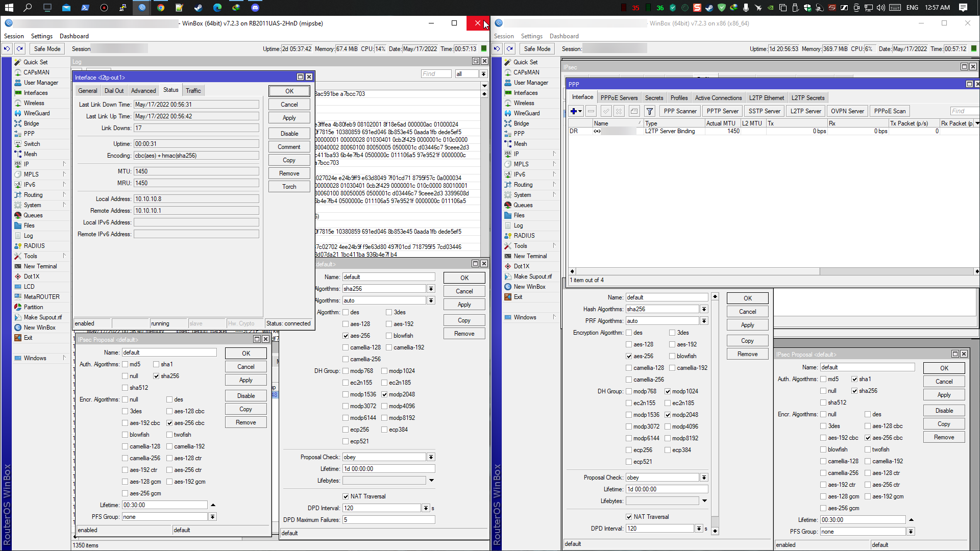Expand Lifebytes field in left profile

pos(431,481)
